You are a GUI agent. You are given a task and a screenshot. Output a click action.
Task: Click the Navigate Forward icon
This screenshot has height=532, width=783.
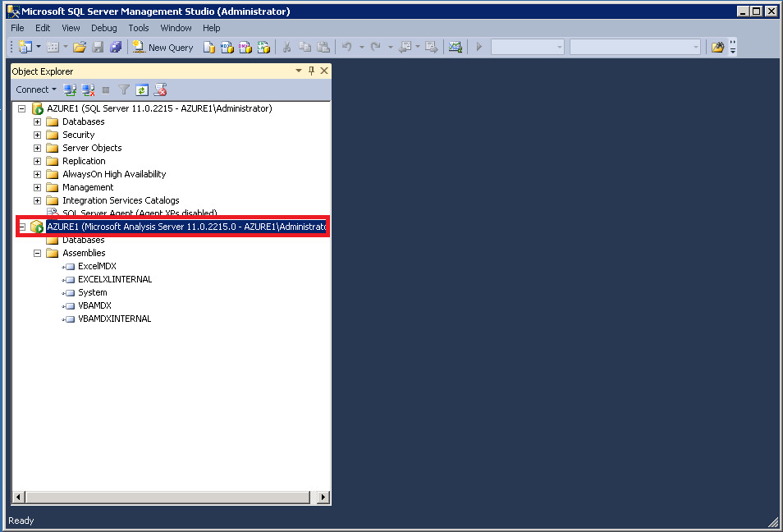point(431,47)
